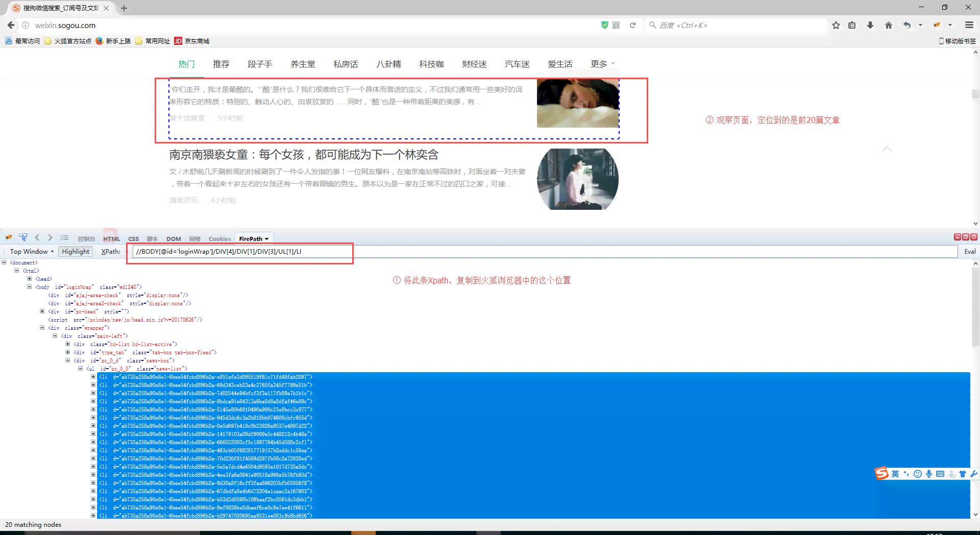This screenshot has width=980, height=535.
Task: Select the 养生堂 category tab
Action: pyautogui.click(x=303, y=64)
